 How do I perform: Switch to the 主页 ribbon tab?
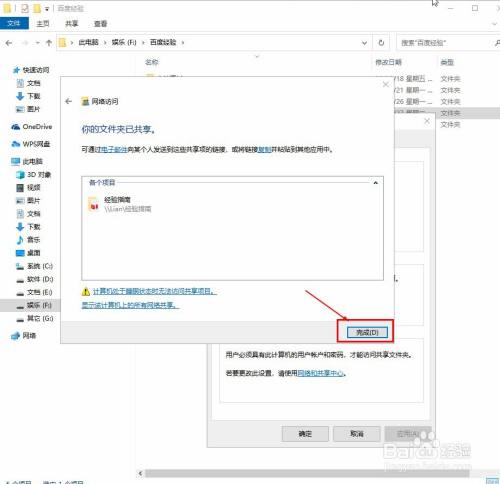43,24
